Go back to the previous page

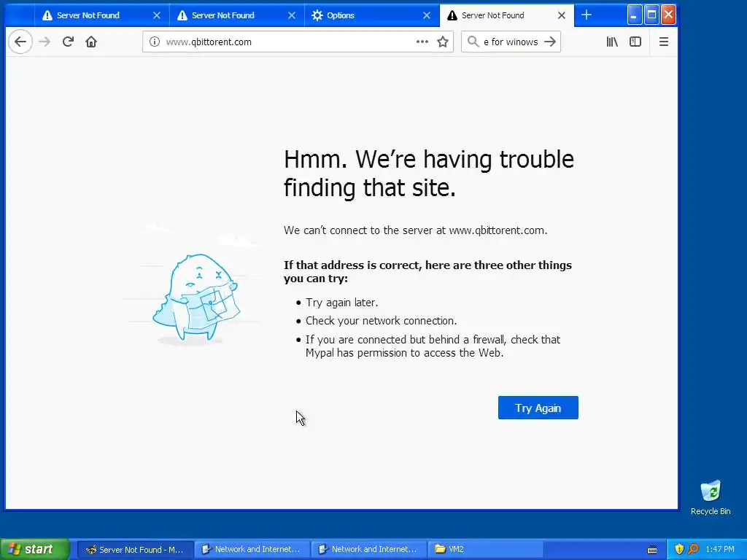coord(20,42)
